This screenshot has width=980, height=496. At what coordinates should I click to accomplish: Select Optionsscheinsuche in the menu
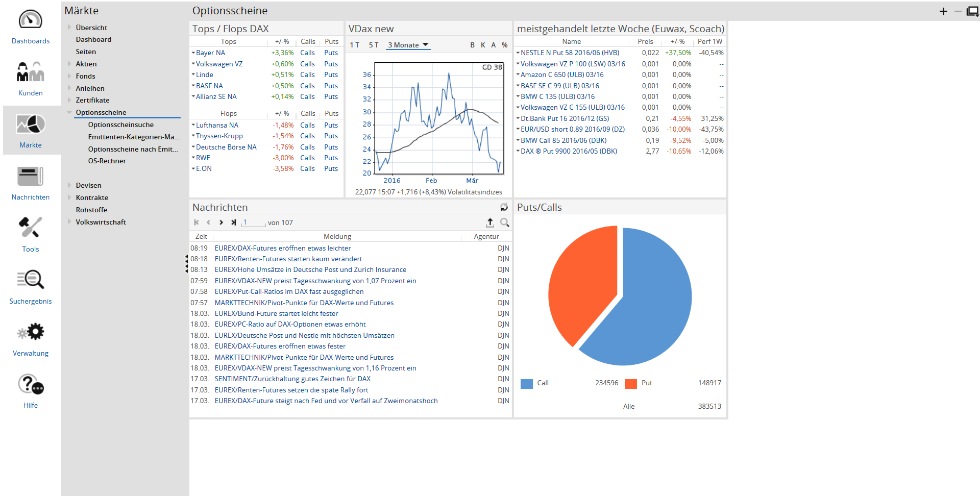click(x=120, y=125)
